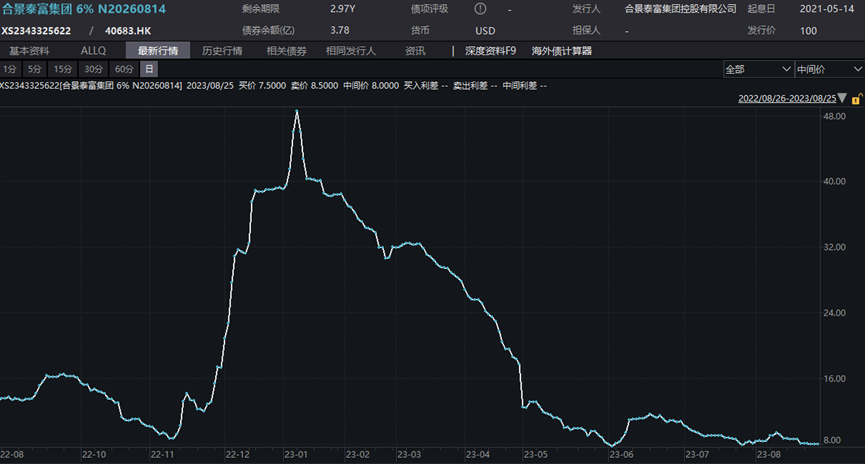Select the 最新行情 tab
865x464 pixels.
coord(157,50)
